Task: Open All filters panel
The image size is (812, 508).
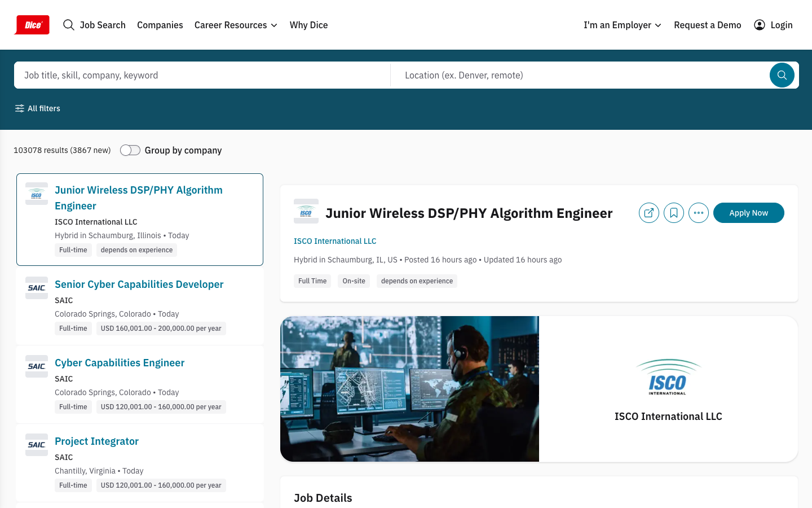Action: pos(38,108)
